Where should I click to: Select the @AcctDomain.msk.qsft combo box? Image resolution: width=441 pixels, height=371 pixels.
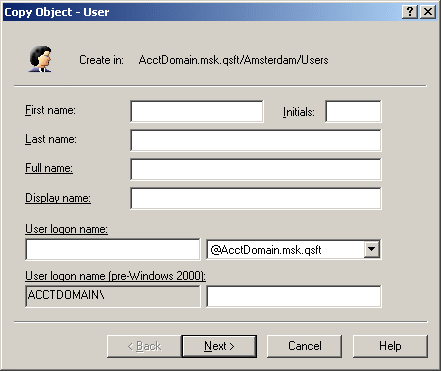(x=294, y=249)
